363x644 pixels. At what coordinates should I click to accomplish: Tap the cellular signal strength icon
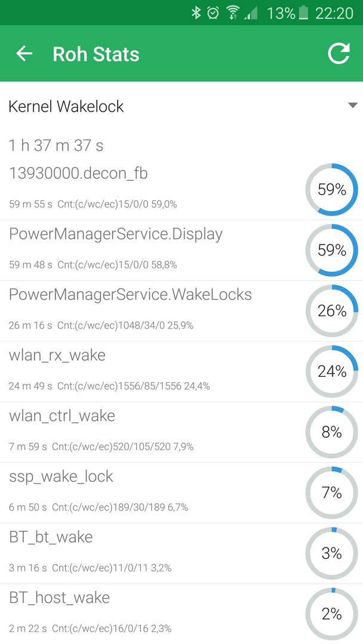(x=251, y=13)
